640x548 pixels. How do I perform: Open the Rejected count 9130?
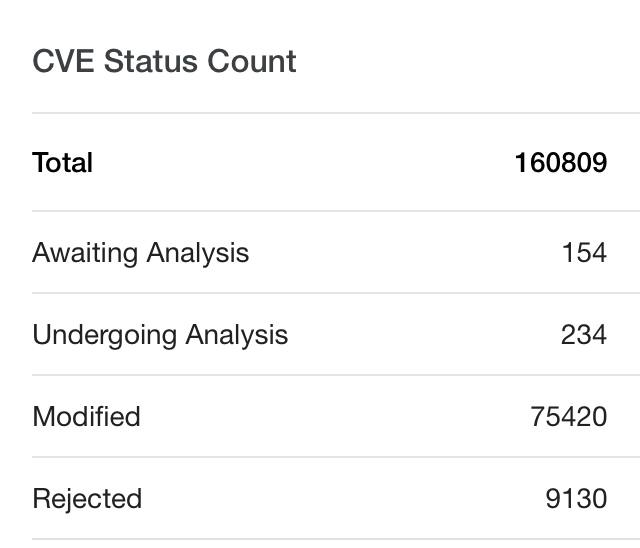pyautogui.click(x=576, y=499)
